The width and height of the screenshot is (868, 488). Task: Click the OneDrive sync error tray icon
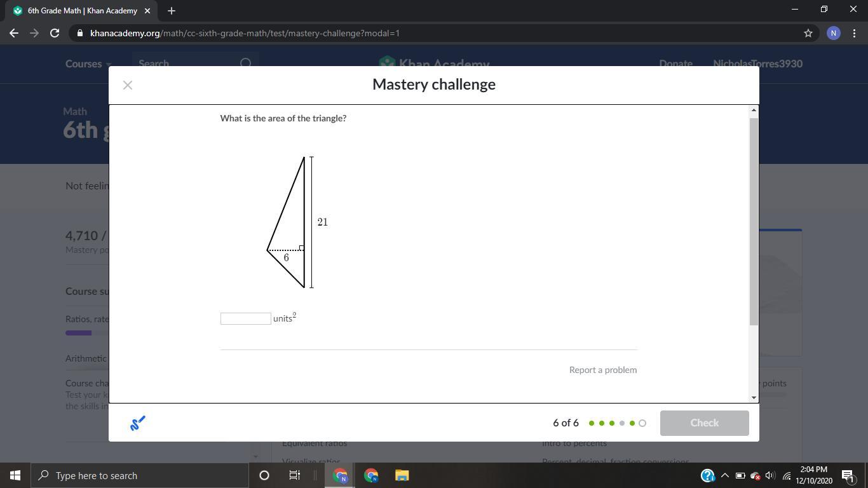point(756,475)
